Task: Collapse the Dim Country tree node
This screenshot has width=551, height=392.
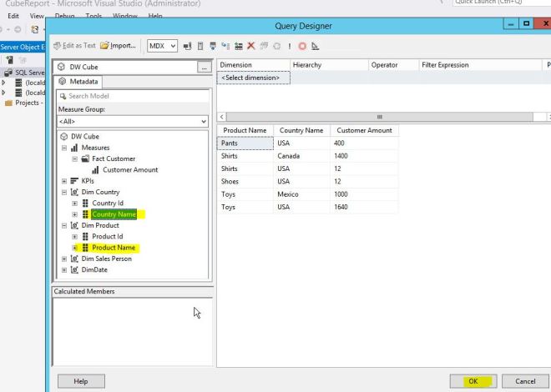Action: pos(64,192)
